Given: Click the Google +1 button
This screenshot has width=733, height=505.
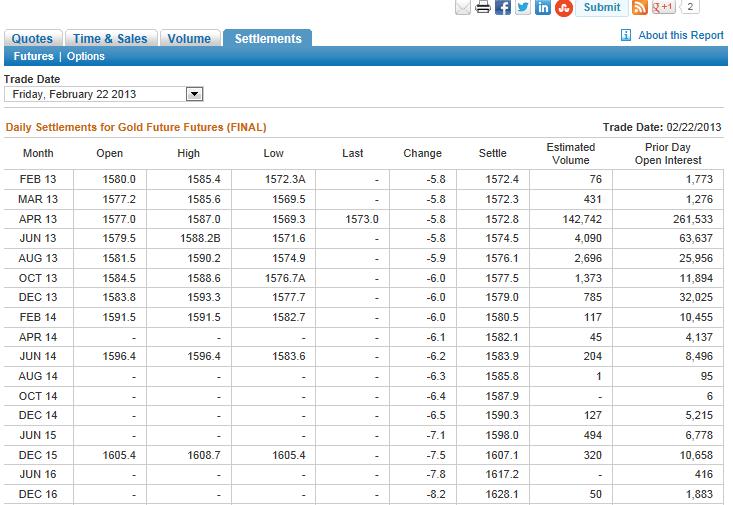Looking at the screenshot, I should 663,8.
